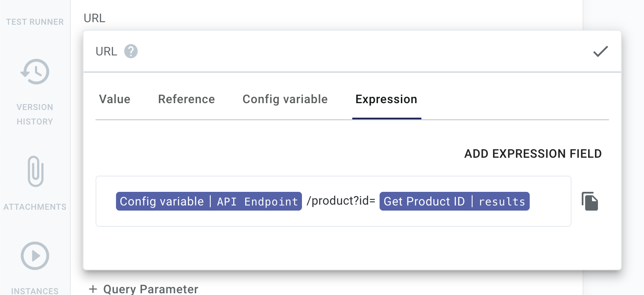
Task: Select the Get Product ID results chip
Action: 454,201
